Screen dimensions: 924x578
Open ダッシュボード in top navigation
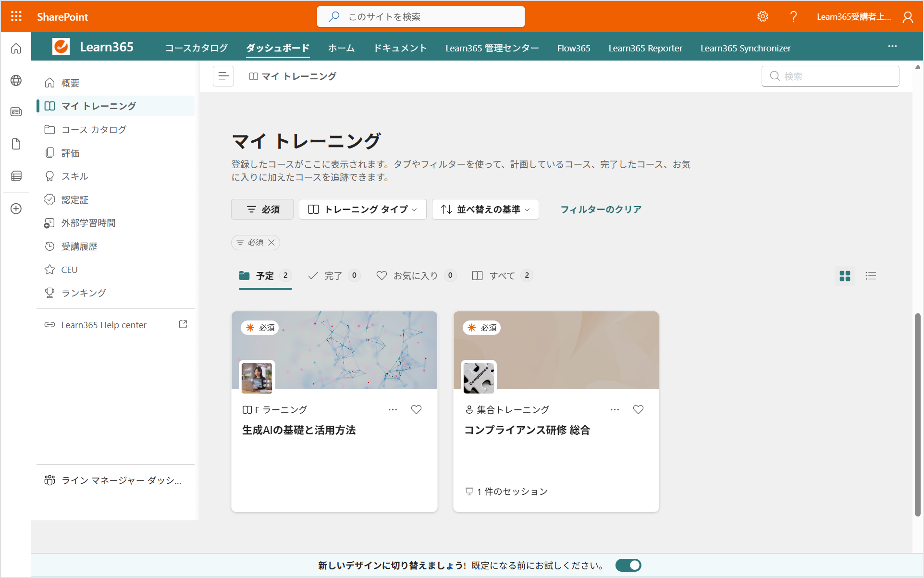click(278, 48)
